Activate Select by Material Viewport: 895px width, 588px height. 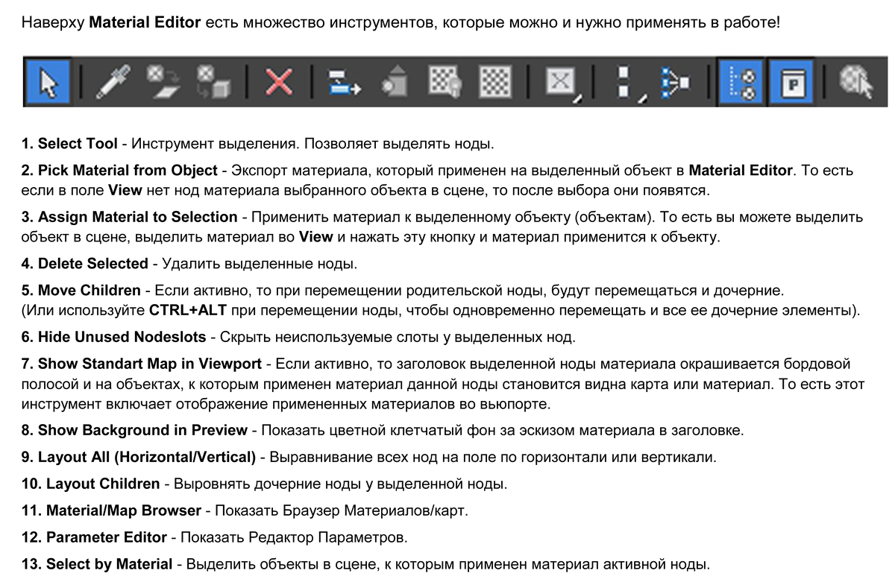(x=852, y=80)
